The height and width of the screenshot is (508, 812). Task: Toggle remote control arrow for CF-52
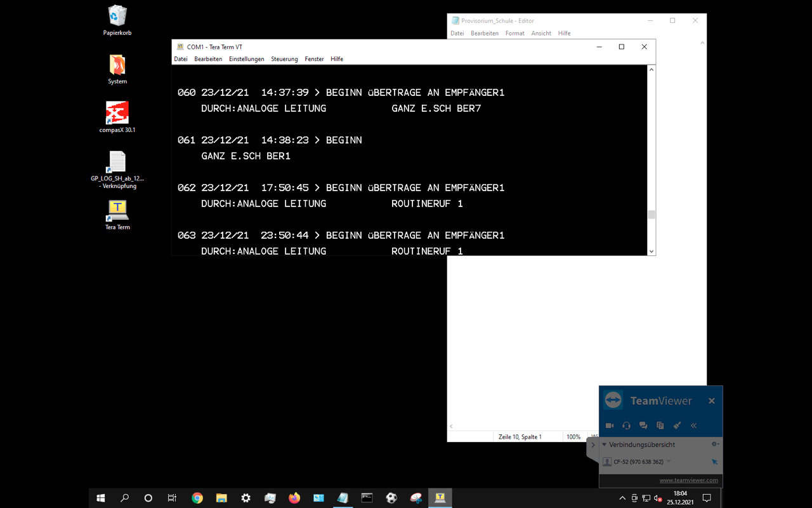click(714, 462)
